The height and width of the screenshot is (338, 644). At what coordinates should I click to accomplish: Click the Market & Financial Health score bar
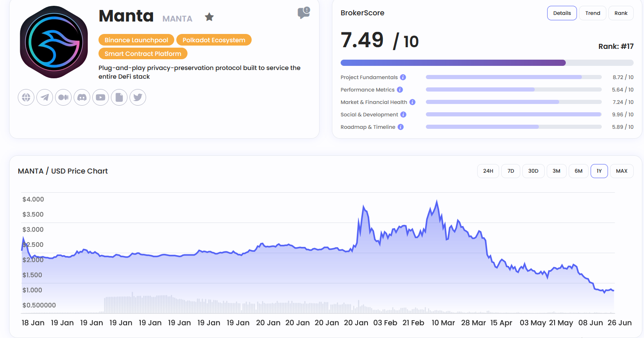coord(514,102)
